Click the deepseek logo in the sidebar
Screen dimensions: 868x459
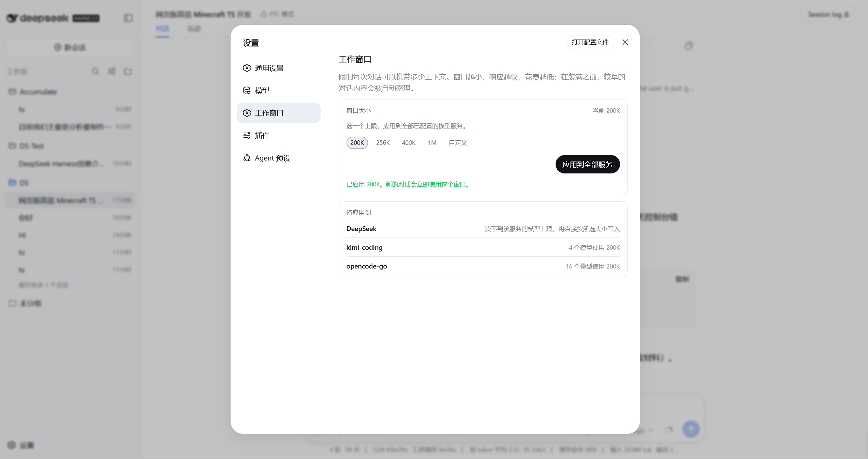point(53,18)
